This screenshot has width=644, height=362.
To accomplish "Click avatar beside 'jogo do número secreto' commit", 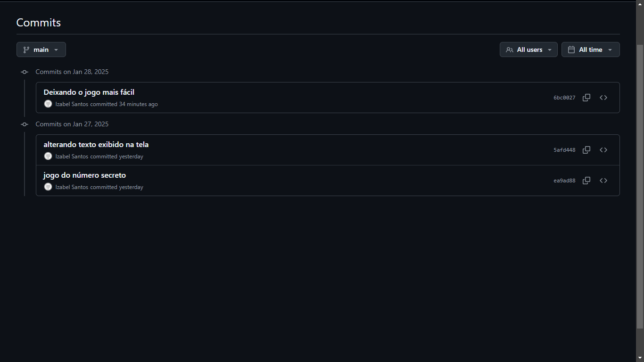I will [x=48, y=187].
